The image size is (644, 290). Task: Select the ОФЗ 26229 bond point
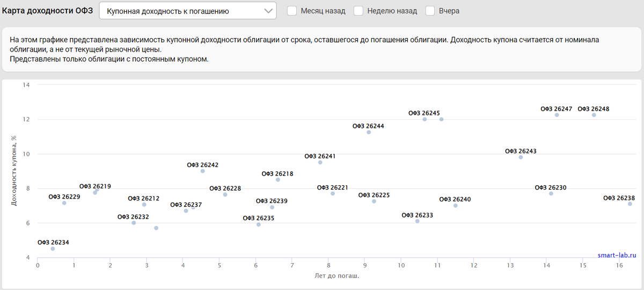pyautogui.click(x=64, y=203)
